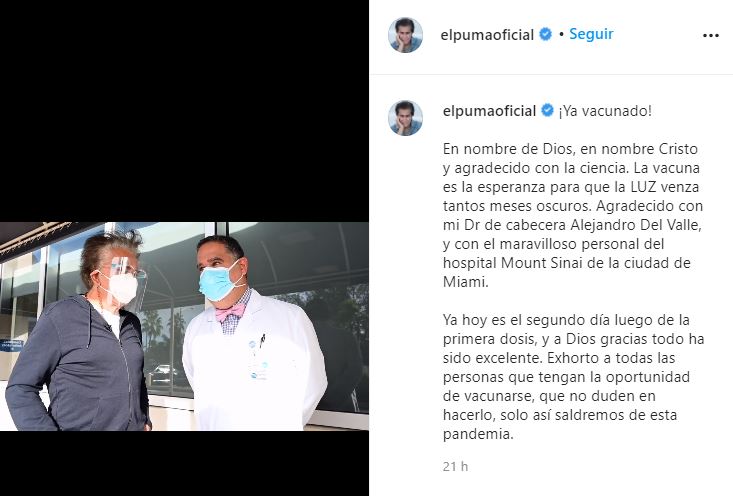
Task: Open the elpumaoficial username link in the caption
Action: click(x=489, y=111)
